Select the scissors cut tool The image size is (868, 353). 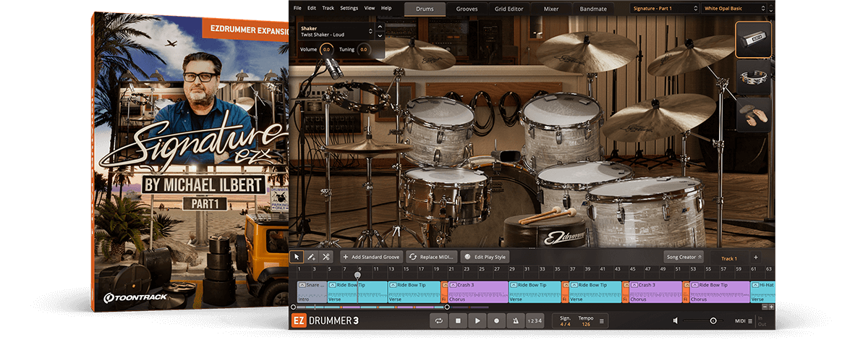325,257
